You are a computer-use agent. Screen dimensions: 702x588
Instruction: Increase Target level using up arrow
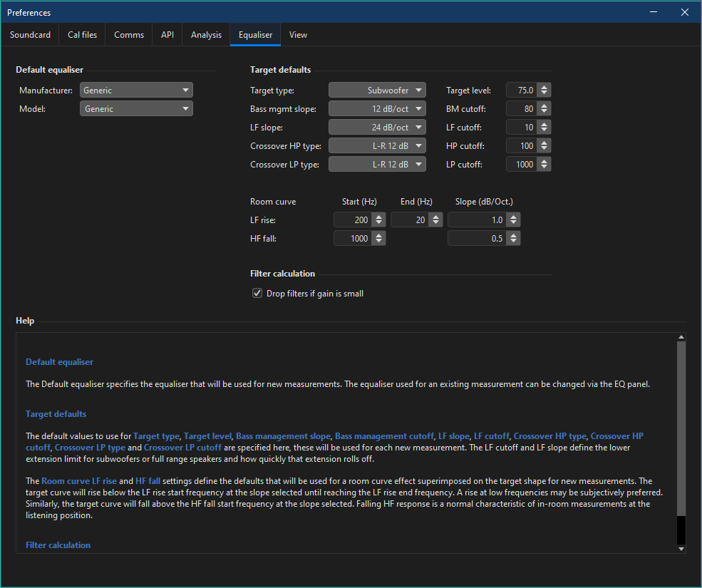point(544,87)
